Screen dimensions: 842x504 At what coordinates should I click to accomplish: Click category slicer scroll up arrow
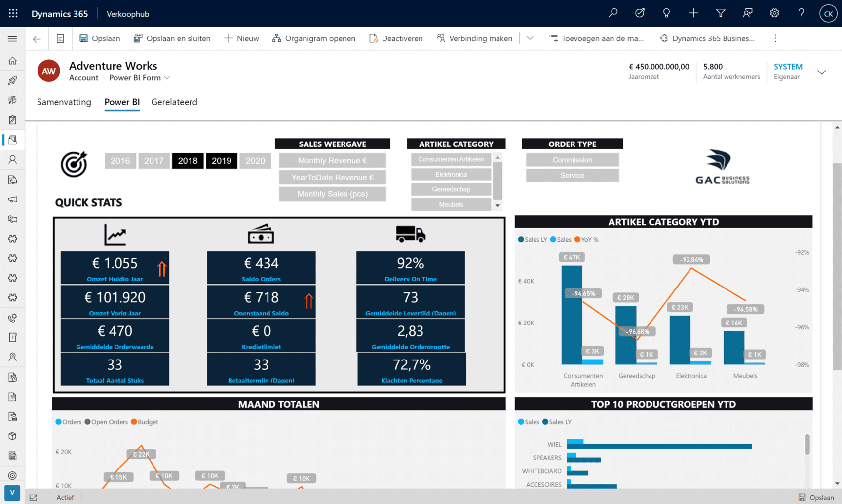[x=498, y=158]
